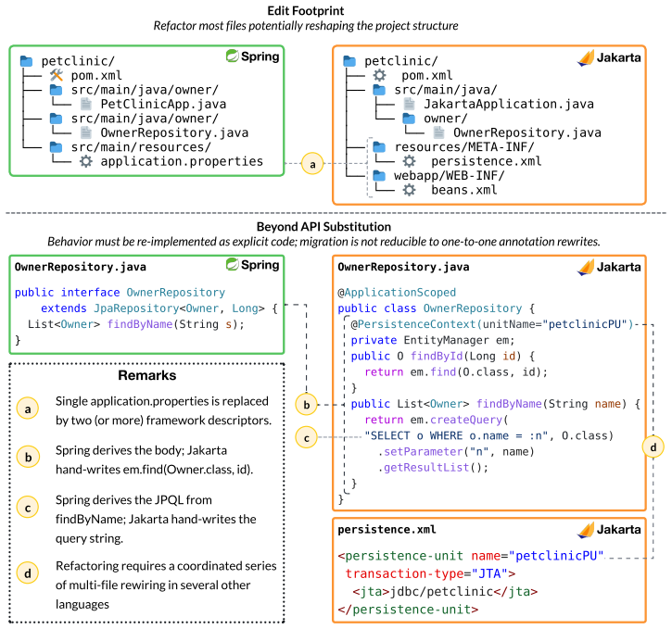Click the tools icon beside Spring pom.xml
This screenshot has height=629, width=672.
(57, 75)
